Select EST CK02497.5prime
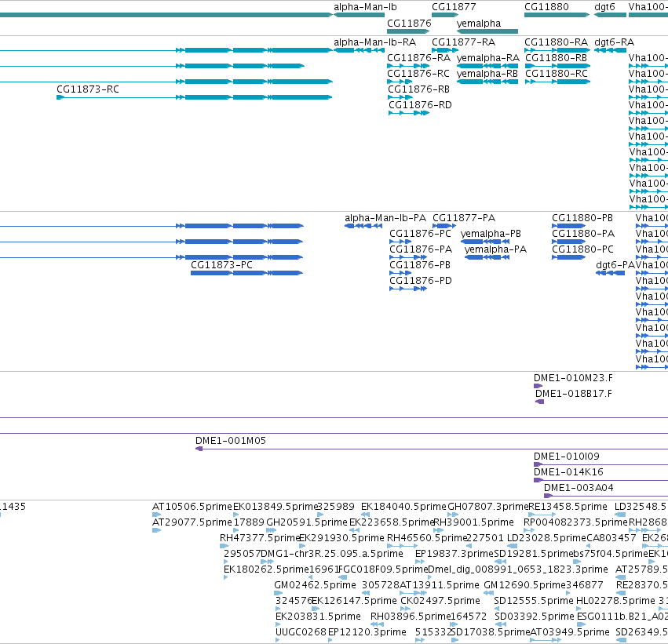Viewport: 668px width, 644px height. 440,601
